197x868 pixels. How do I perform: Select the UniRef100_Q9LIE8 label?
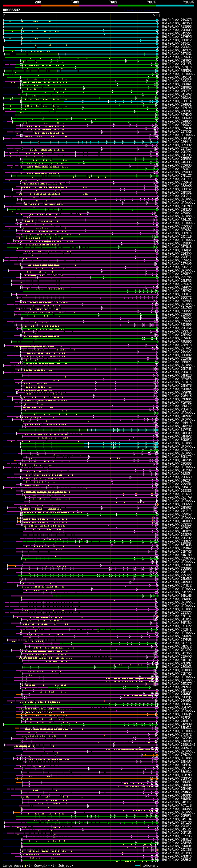(177, 64)
